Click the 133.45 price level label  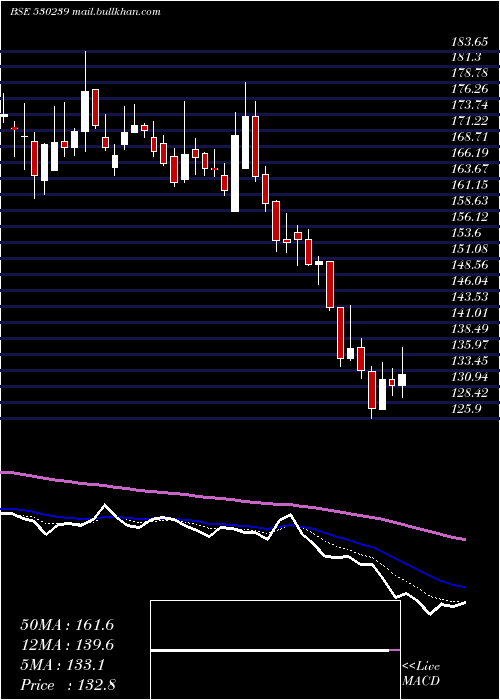(x=470, y=361)
